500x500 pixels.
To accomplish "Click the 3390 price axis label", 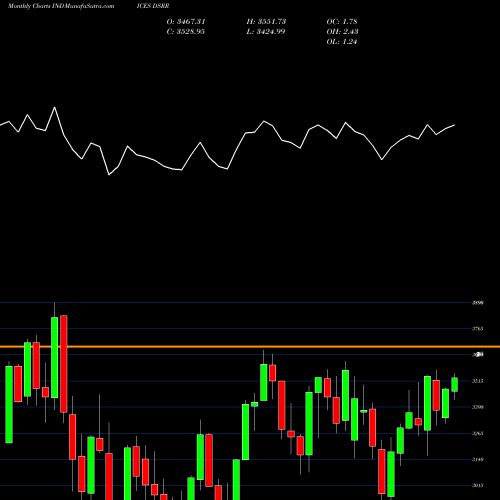I will pos(478,407).
